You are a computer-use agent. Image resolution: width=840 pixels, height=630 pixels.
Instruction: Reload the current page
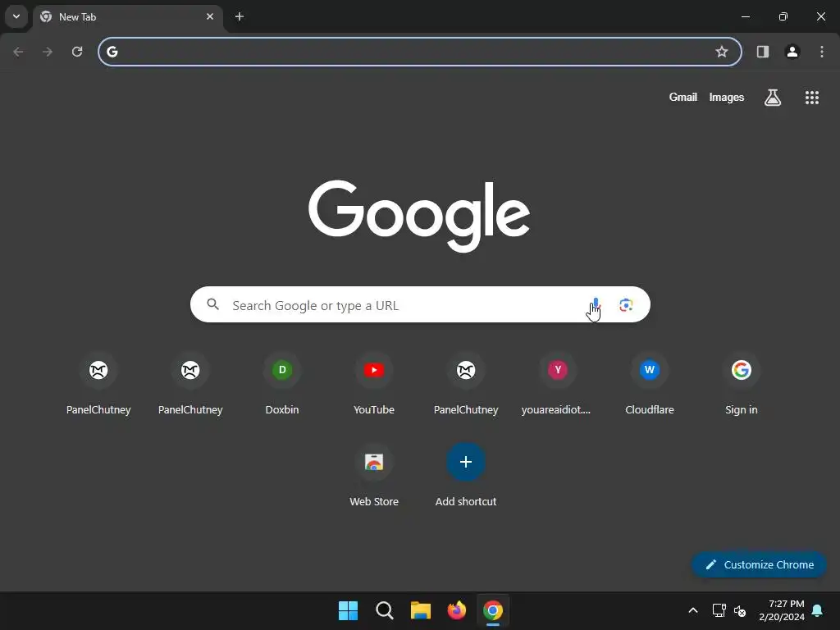(77, 52)
